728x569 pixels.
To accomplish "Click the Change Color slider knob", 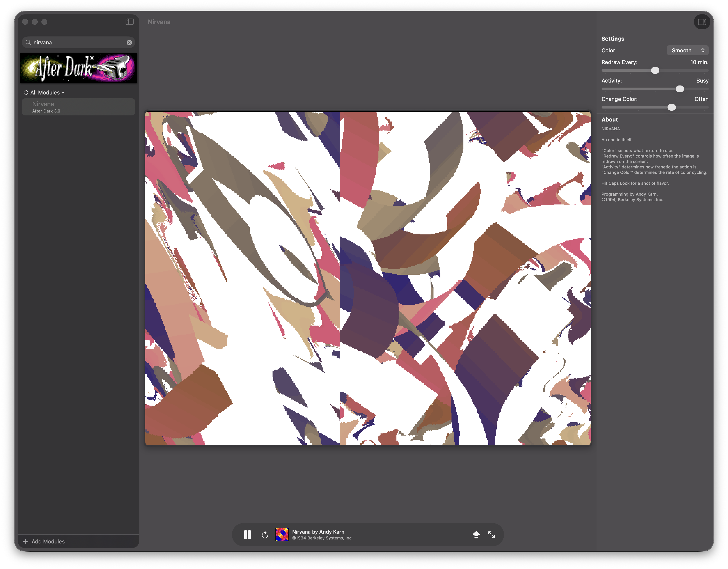I will pos(671,107).
